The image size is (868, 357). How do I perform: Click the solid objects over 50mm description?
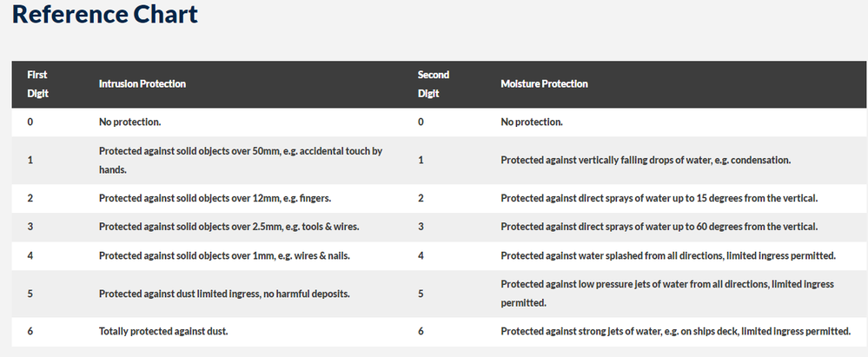coord(241,160)
